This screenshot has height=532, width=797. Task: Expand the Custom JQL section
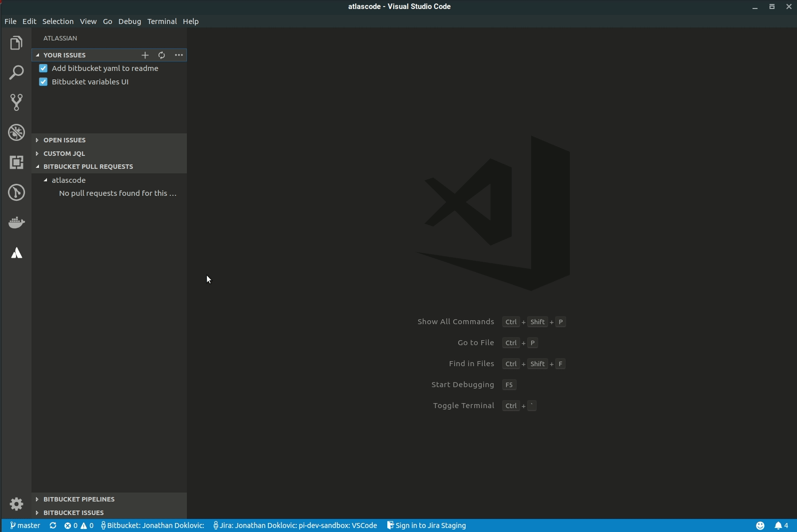[37, 153]
